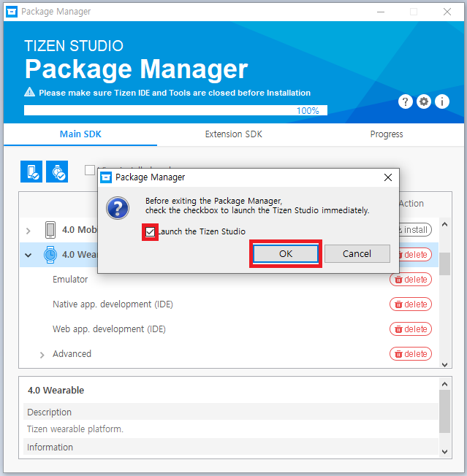The image size is (467, 476).
Task: Delete the Emulator package
Action: [411, 280]
